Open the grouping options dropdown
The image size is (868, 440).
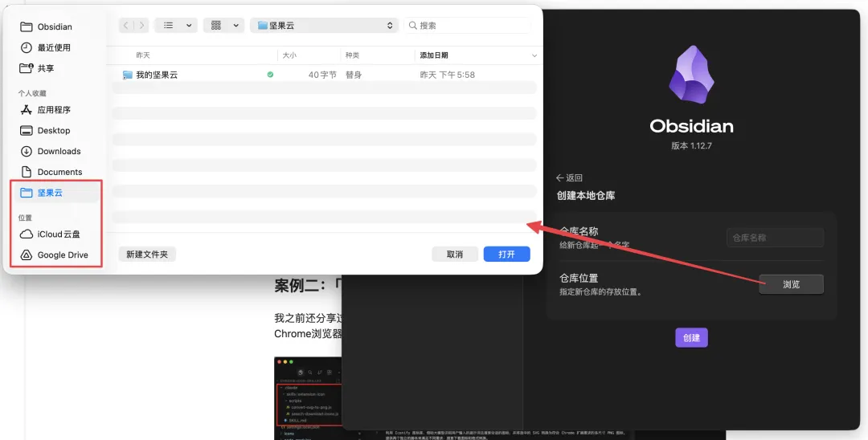(223, 26)
